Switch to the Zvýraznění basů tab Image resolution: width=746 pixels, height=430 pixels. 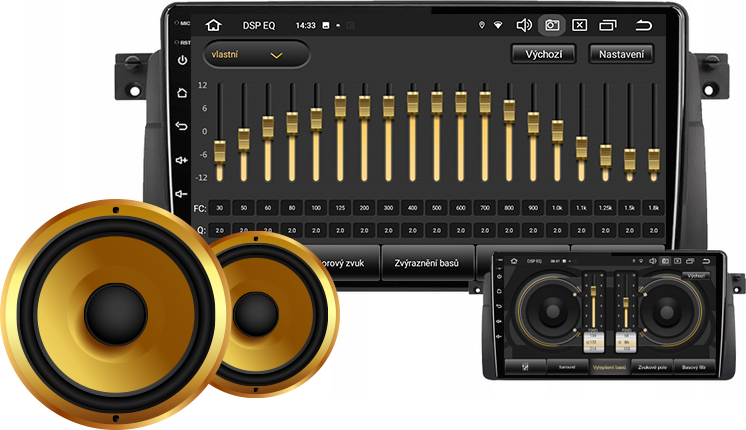click(427, 263)
